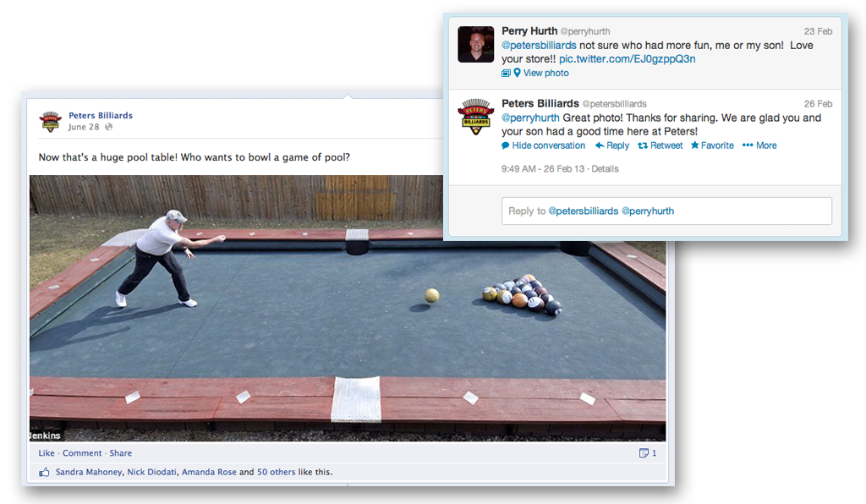Click the Reply to @petersbilliards text field
This screenshot has width=866, height=504.
pos(666,211)
